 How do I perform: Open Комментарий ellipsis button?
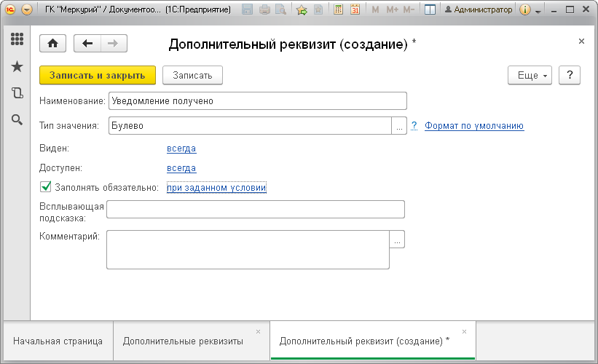[x=397, y=239]
